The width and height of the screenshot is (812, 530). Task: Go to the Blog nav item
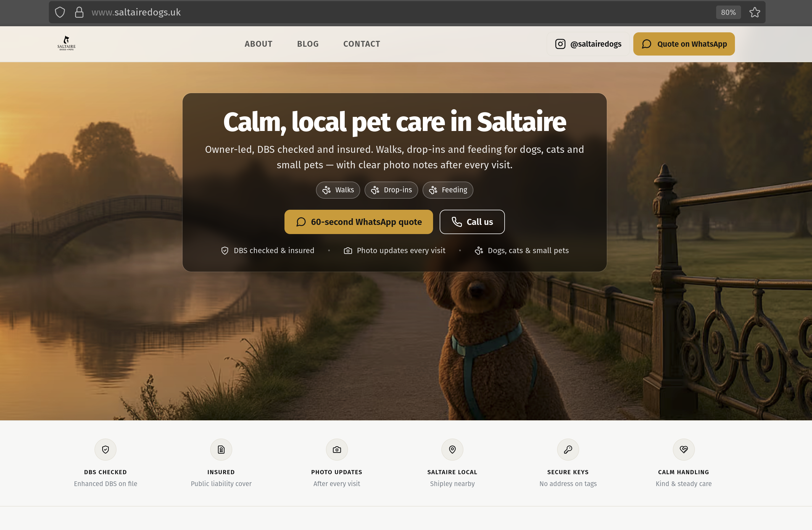[x=308, y=44]
